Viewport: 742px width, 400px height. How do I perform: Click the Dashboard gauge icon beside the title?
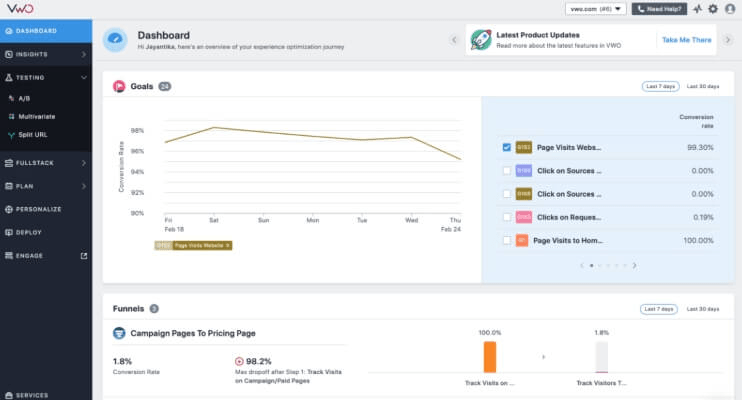point(115,39)
